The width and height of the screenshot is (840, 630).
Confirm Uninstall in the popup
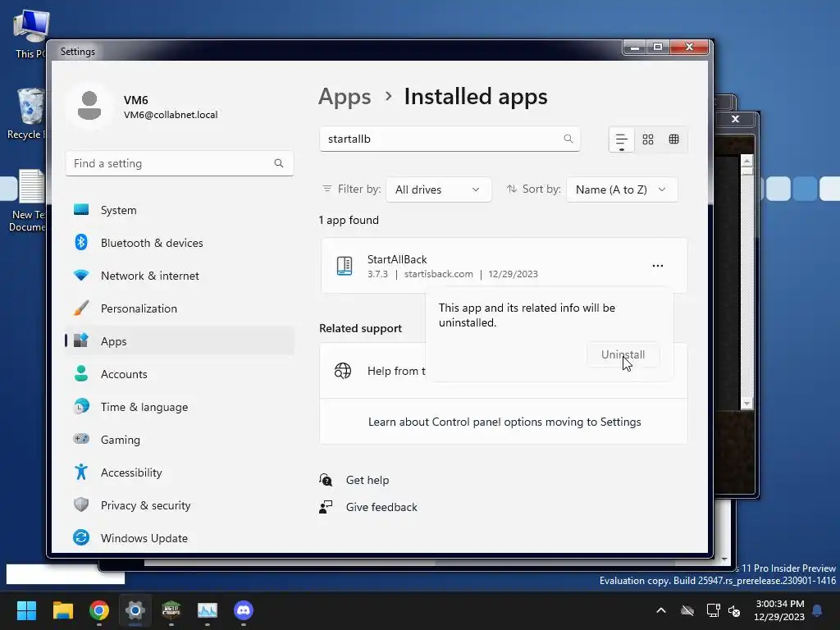[623, 354]
